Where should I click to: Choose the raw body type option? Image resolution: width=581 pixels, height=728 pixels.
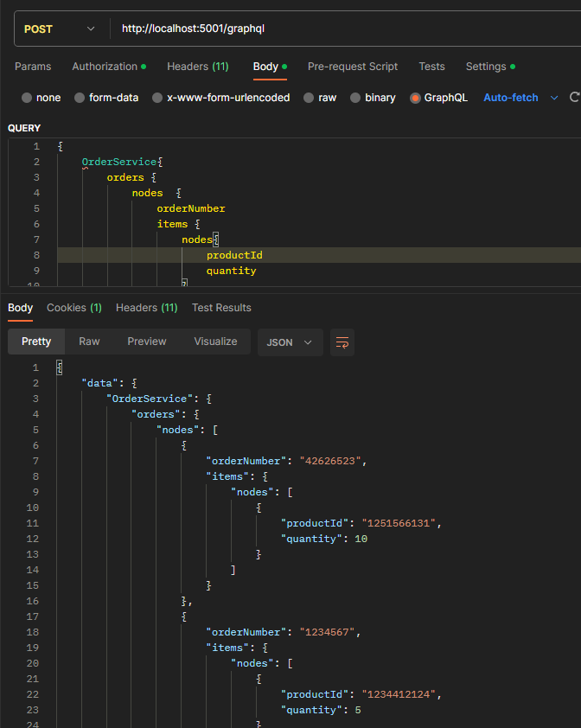(309, 98)
